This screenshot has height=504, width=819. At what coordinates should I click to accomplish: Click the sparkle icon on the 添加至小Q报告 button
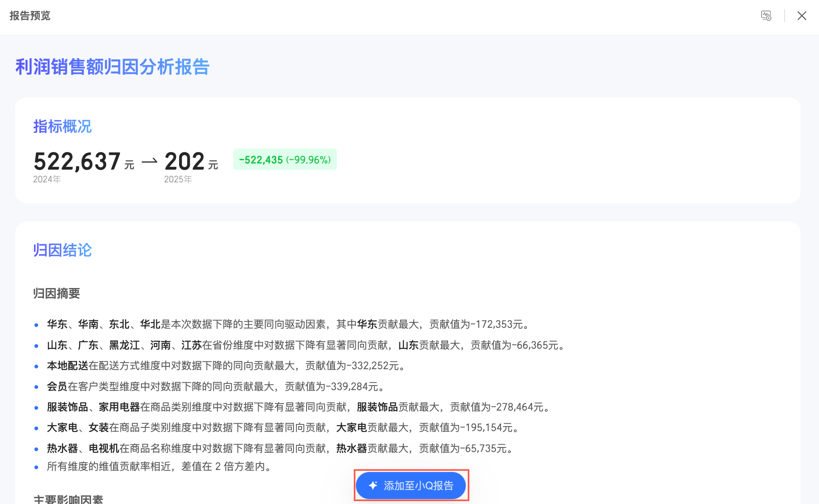tap(373, 486)
